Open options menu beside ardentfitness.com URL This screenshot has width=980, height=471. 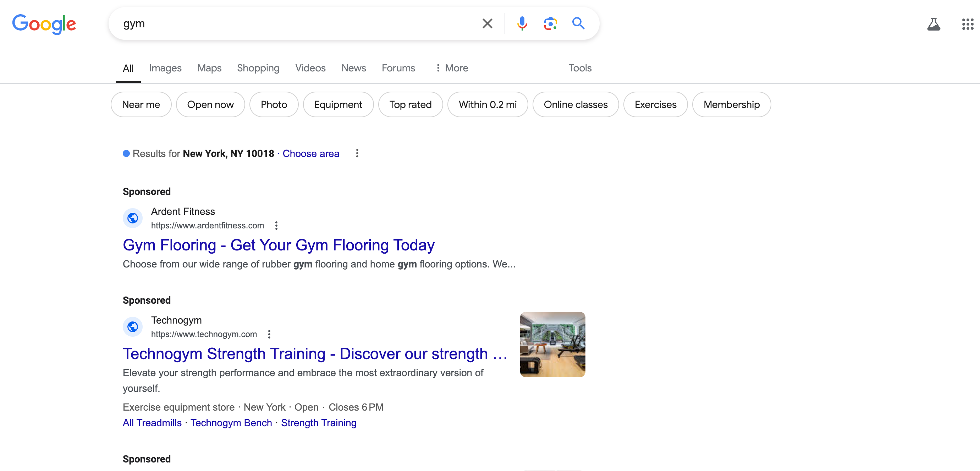tap(276, 226)
